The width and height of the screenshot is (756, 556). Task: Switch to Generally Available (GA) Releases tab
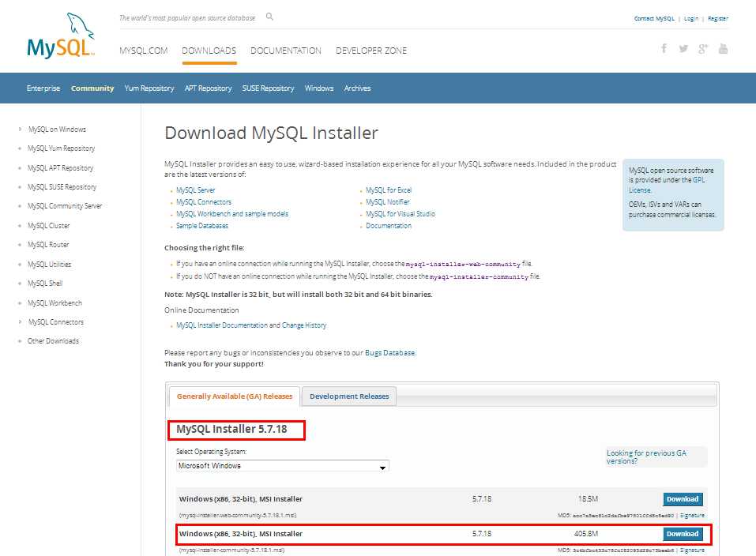(x=235, y=396)
